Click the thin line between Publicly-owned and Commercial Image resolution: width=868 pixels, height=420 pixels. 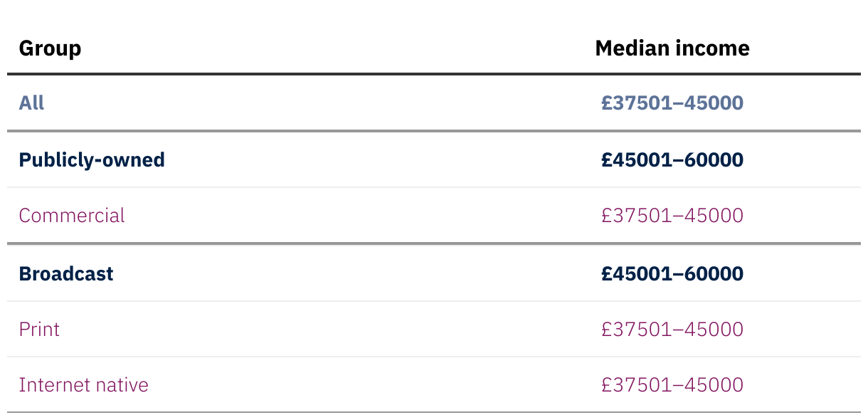click(434, 187)
